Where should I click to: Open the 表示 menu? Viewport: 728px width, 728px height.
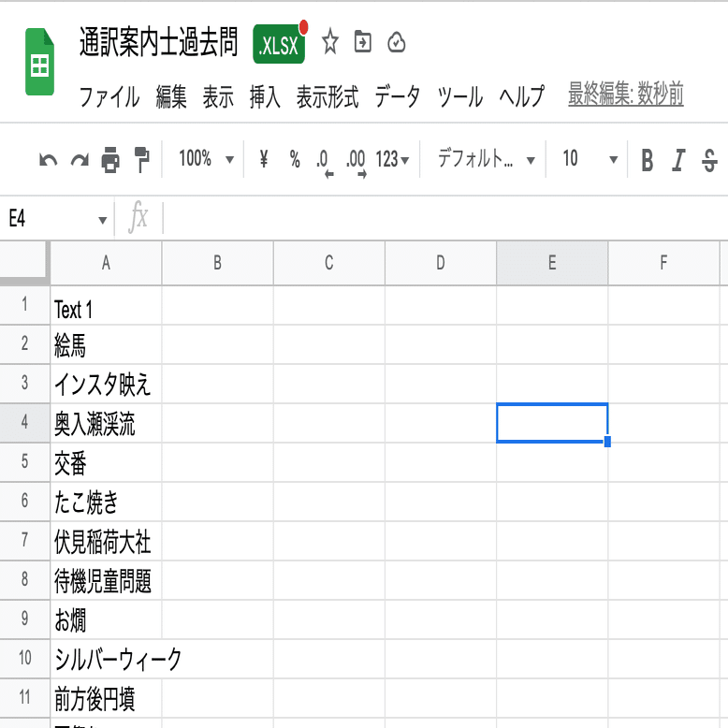(218, 96)
